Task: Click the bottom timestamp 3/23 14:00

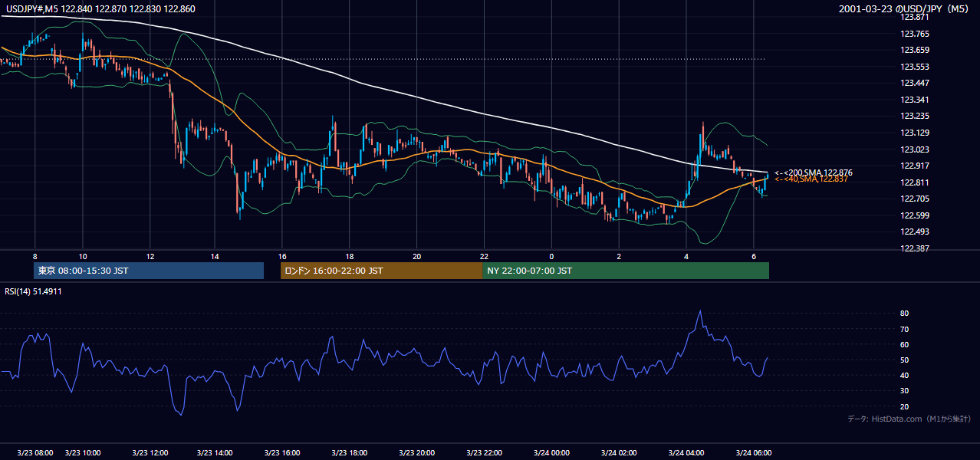Action: click(215, 453)
